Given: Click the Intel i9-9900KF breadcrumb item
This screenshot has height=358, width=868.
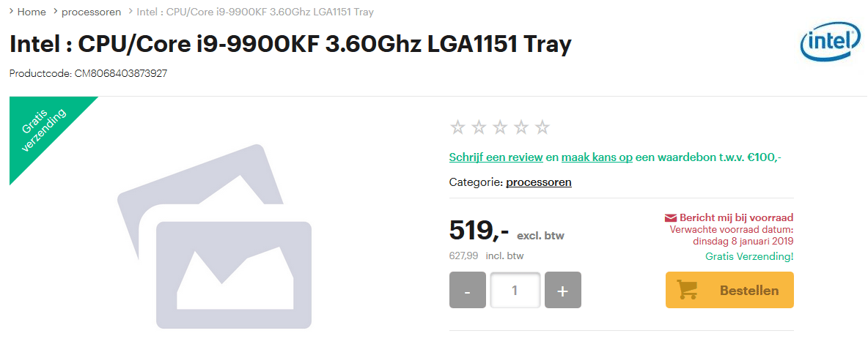Looking at the screenshot, I should click(255, 12).
